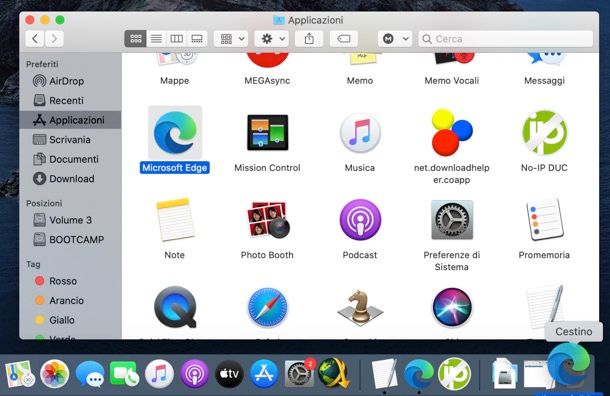Open Photos from the Dock

pyautogui.click(x=54, y=374)
